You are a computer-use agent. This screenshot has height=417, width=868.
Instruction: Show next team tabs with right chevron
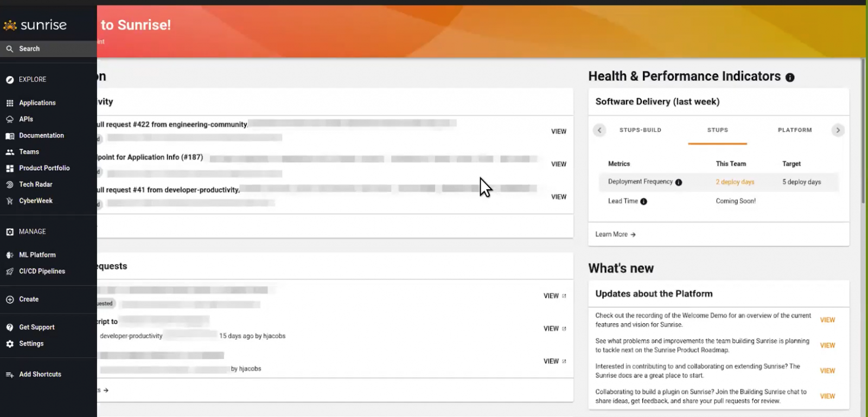(x=838, y=130)
